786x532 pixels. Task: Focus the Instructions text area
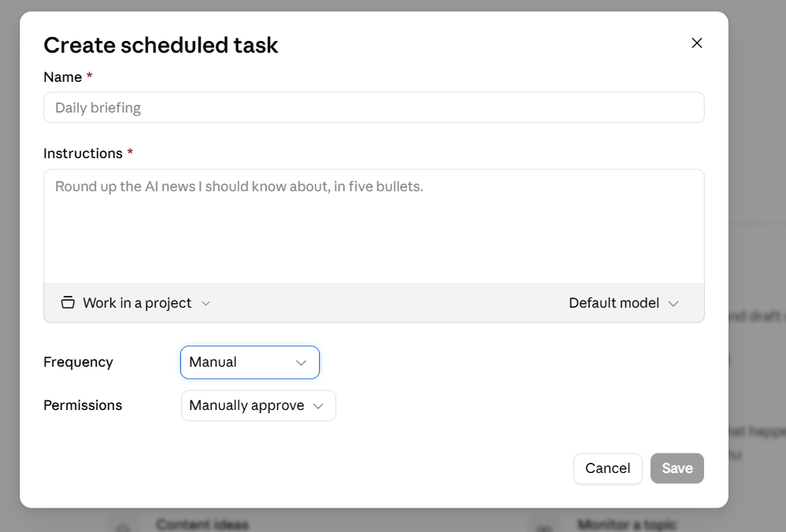click(374, 227)
